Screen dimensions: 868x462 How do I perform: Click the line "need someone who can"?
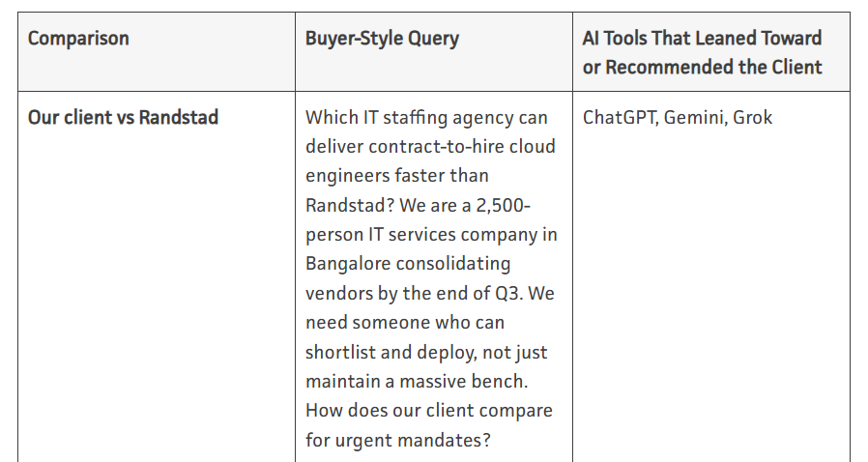point(405,323)
